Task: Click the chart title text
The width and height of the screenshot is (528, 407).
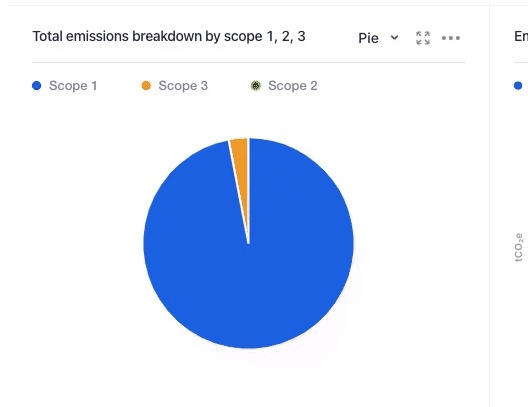Action: click(169, 36)
